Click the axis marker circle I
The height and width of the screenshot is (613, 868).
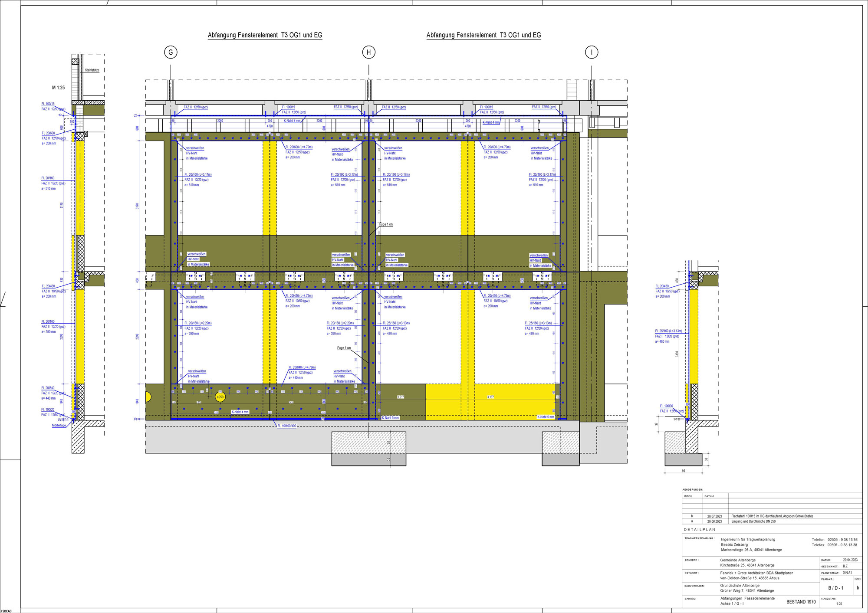pyautogui.click(x=592, y=52)
